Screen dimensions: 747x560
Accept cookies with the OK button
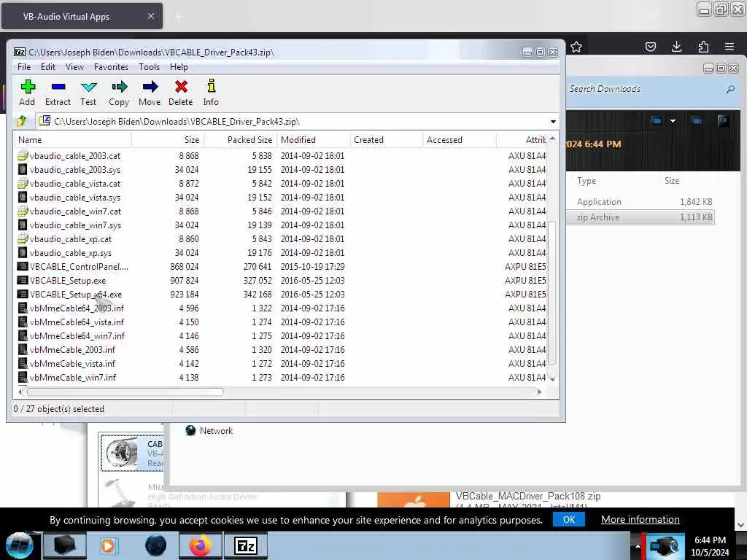point(569,519)
